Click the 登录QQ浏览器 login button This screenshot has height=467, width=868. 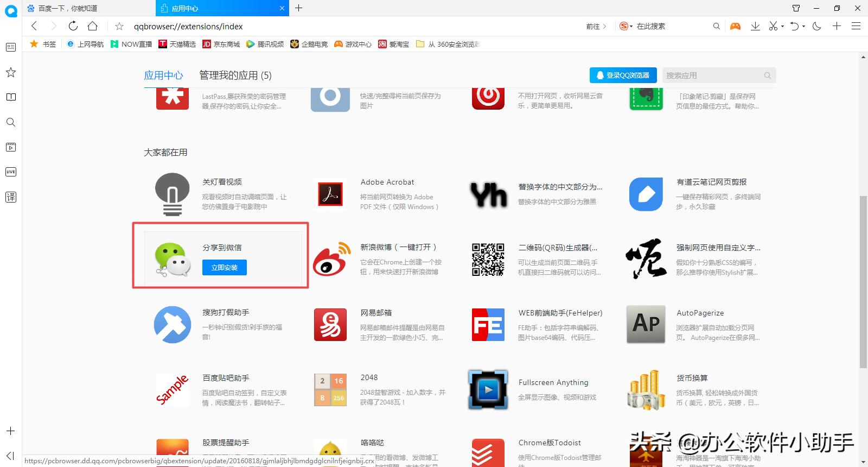[623, 75]
